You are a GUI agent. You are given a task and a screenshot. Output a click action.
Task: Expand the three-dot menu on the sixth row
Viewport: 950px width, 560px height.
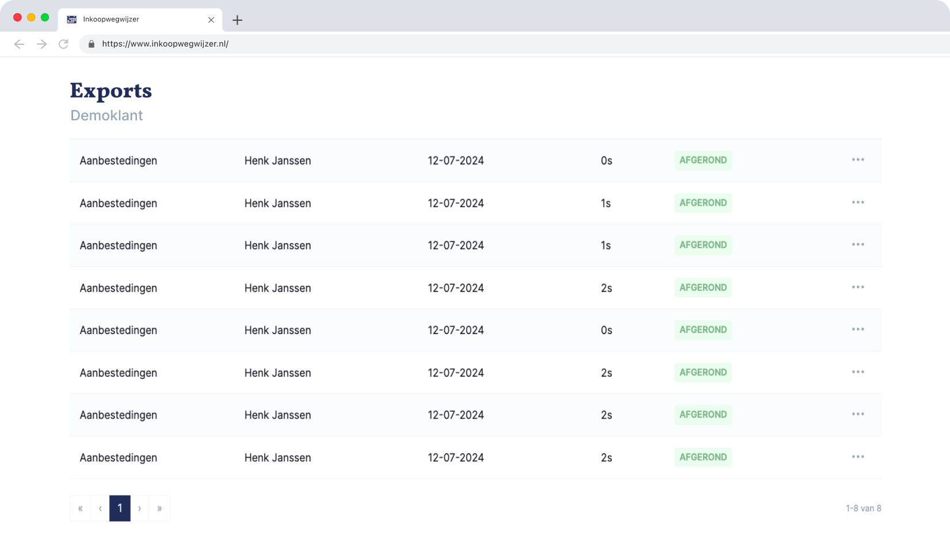[x=857, y=372]
